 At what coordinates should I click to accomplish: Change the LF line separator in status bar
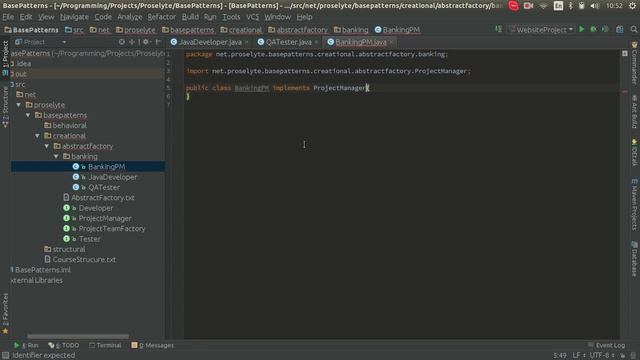coord(579,355)
